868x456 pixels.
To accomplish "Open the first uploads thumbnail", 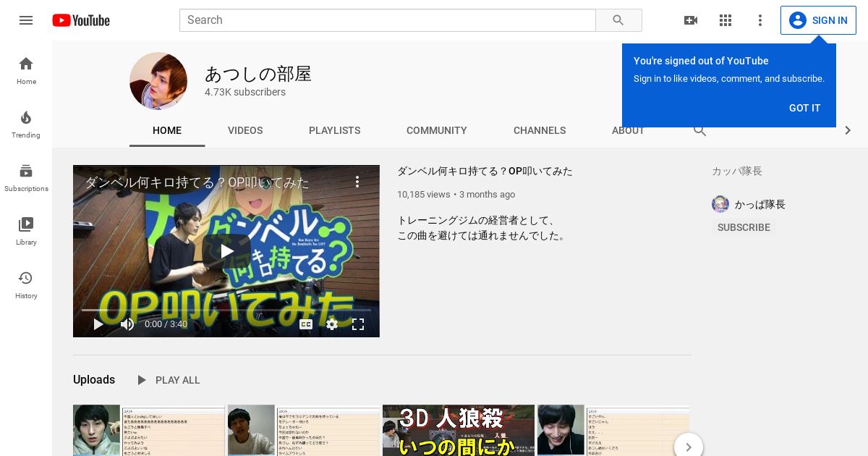I will pyautogui.click(x=149, y=430).
